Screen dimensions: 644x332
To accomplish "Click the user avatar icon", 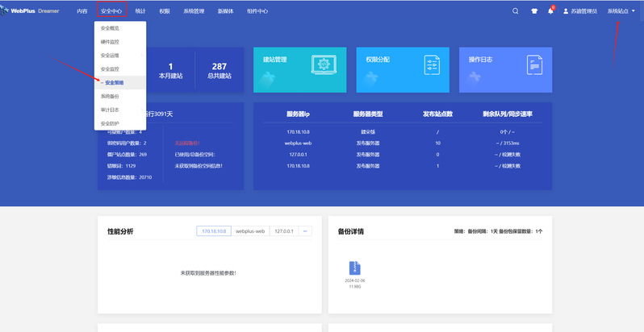I will (x=566, y=11).
